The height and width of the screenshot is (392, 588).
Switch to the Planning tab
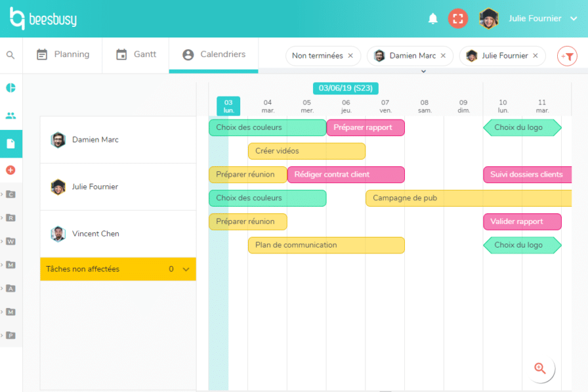[64, 55]
